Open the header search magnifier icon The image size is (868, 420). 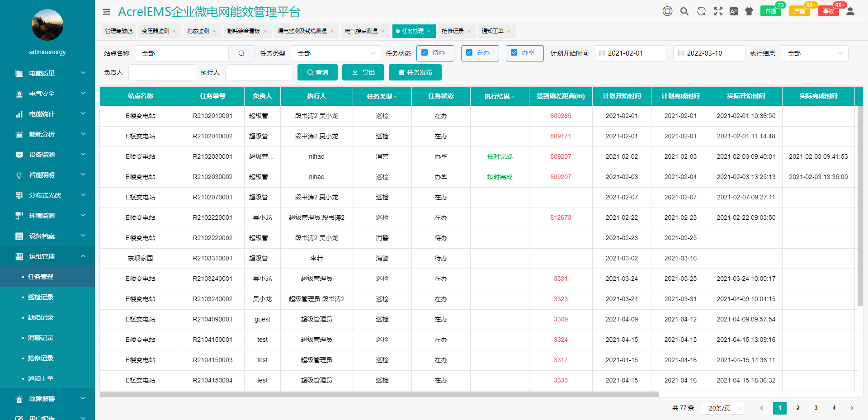tap(684, 11)
